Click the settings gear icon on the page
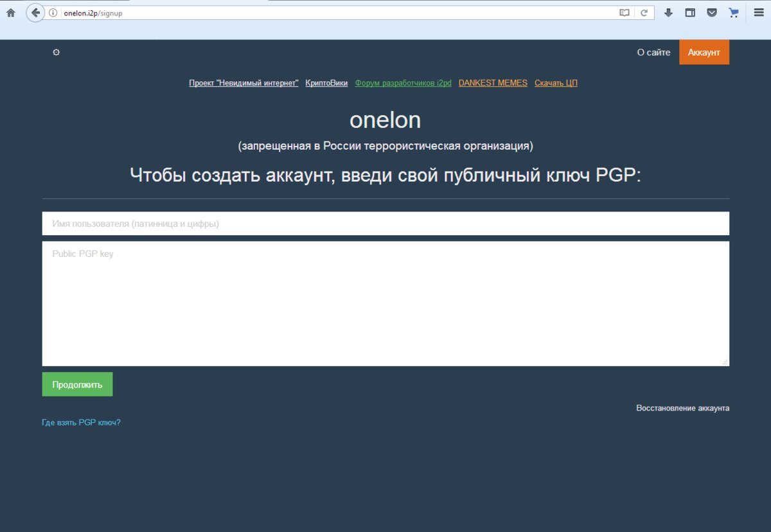771x532 pixels. click(x=56, y=53)
